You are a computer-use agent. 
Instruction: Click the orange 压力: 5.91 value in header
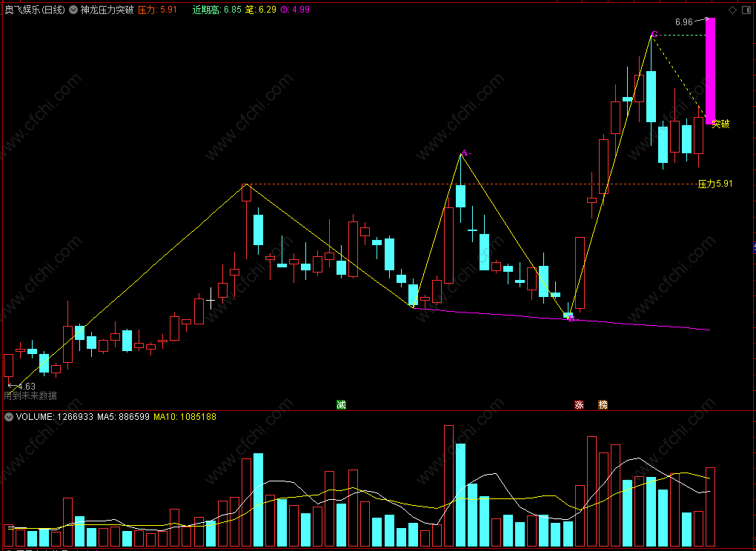(157, 10)
